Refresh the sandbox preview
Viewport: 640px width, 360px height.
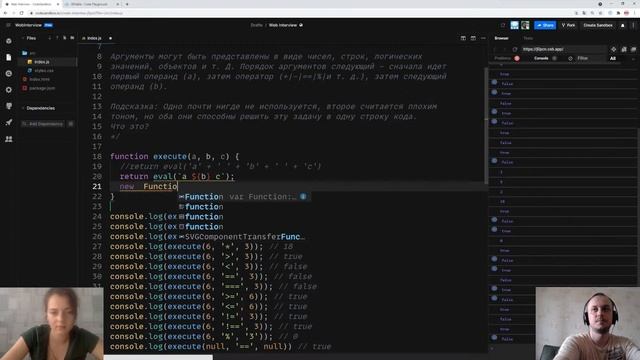click(x=515, y=49)
